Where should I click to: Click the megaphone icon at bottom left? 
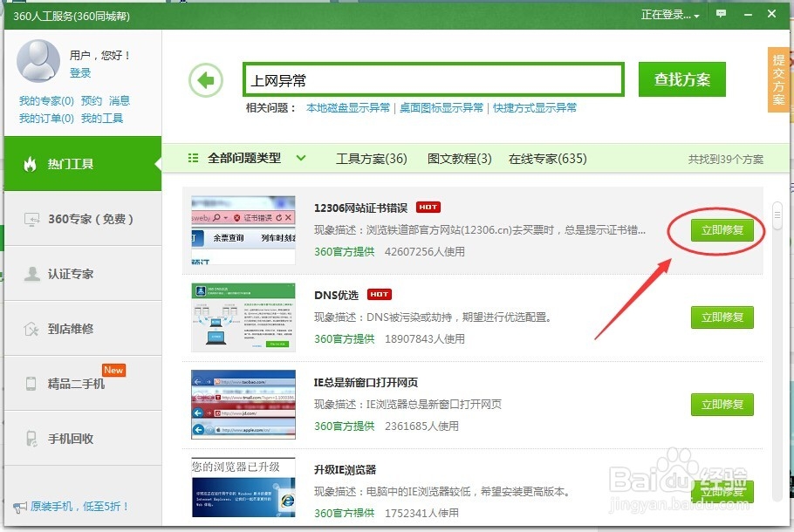click(x=20, y=507)
